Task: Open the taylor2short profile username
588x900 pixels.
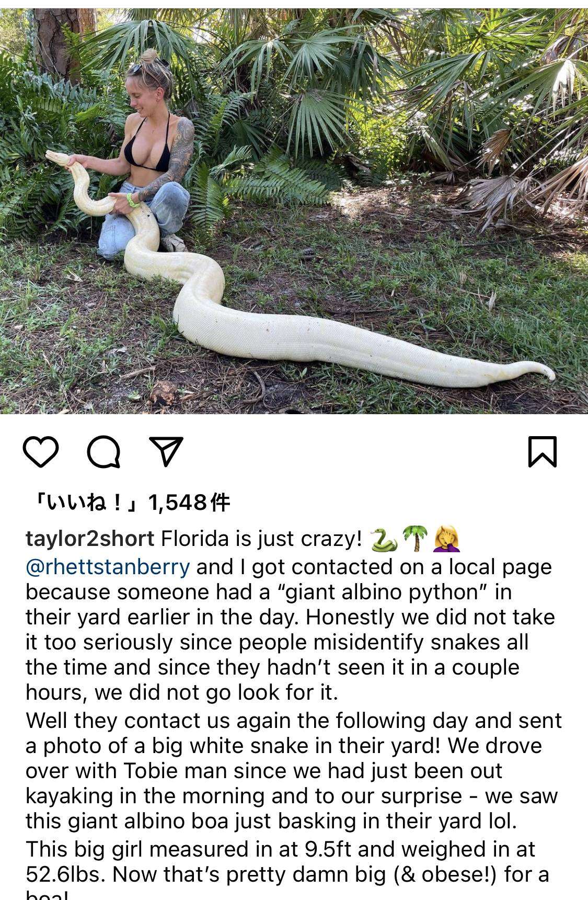Action: (x=90, y=539)
